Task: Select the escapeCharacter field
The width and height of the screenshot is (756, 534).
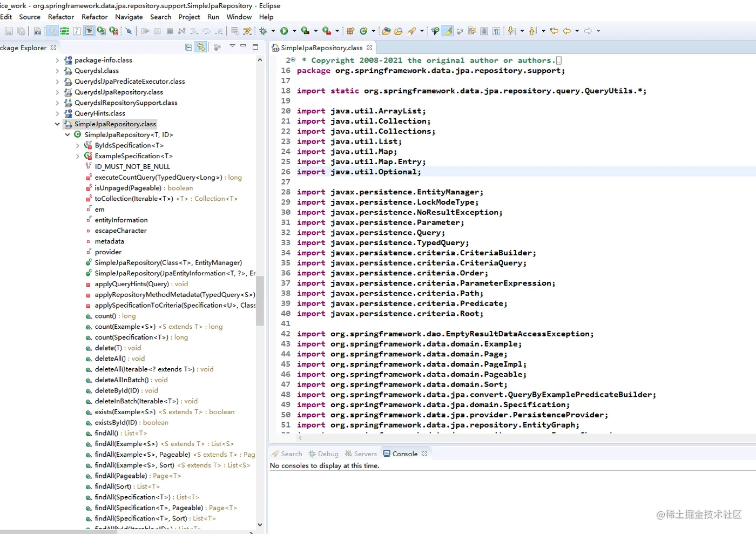Action: pyautogui.click(x=116, y=231)
